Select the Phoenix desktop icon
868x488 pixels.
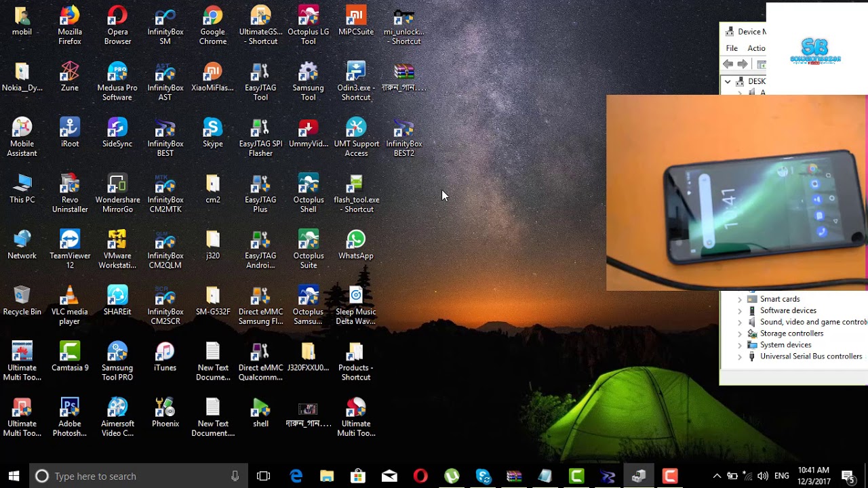(x=165, y=413)
